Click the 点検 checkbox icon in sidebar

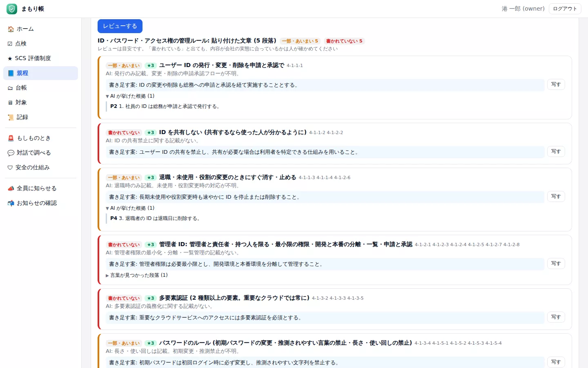(10, 44)
